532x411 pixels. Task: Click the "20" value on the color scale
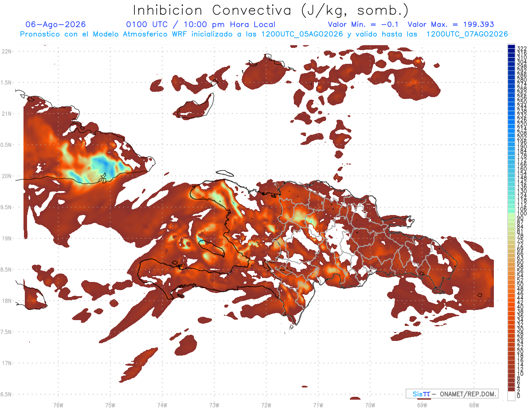coord(520,352)
